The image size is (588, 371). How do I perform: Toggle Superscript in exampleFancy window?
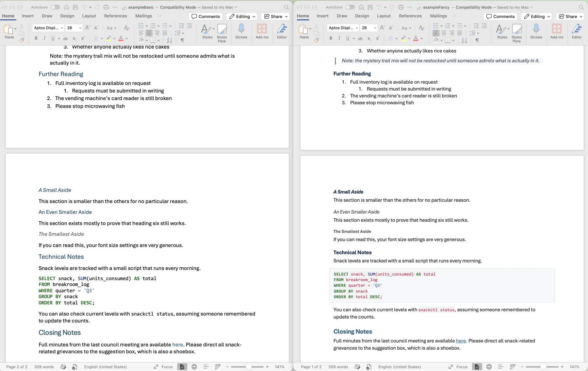[378, 38]
